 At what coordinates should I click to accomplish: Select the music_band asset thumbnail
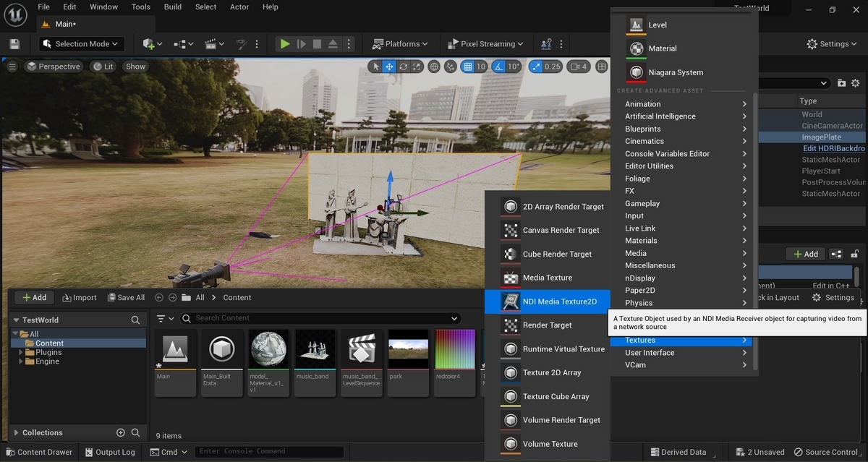[x=315, y=362]
